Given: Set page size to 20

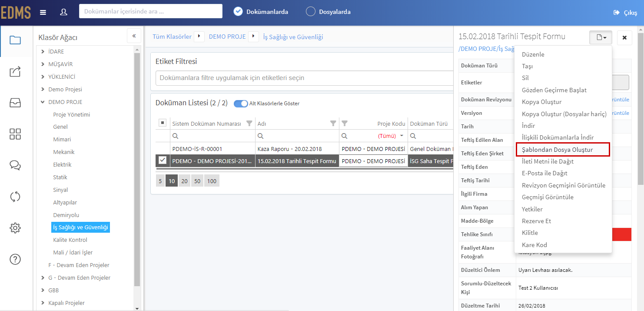Looking at the screenshot, I should [184, 181].
